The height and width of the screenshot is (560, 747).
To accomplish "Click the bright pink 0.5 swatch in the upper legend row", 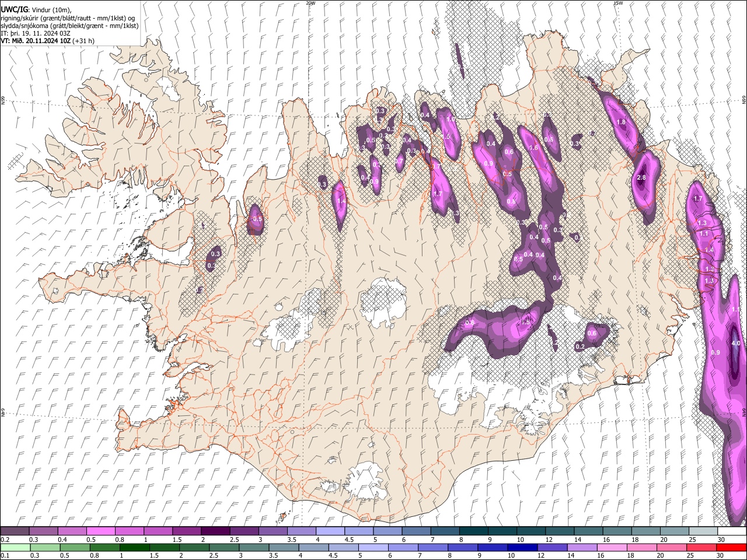I will pos(100,531).
